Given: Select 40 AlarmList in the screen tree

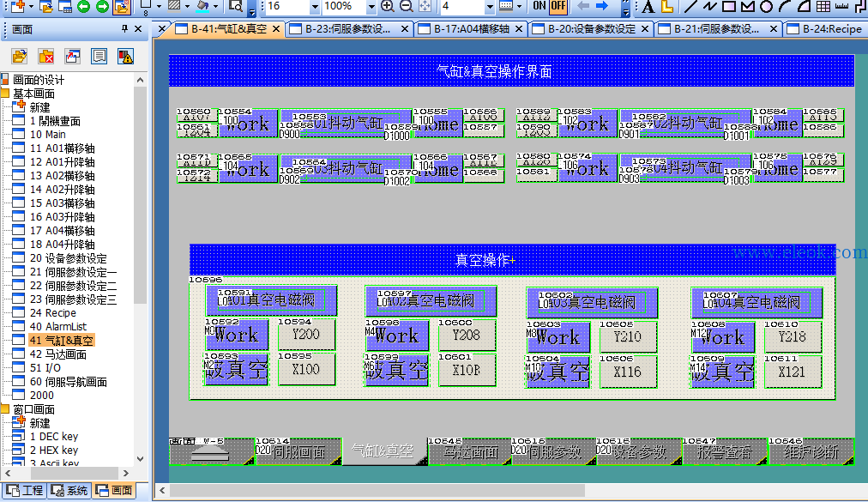Looking at the screenshot, I should (x=57, y=326).
